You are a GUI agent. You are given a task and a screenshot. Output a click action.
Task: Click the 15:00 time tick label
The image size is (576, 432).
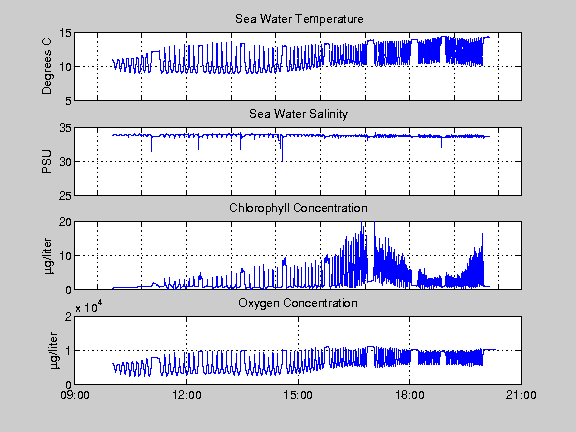click(298, 395)
